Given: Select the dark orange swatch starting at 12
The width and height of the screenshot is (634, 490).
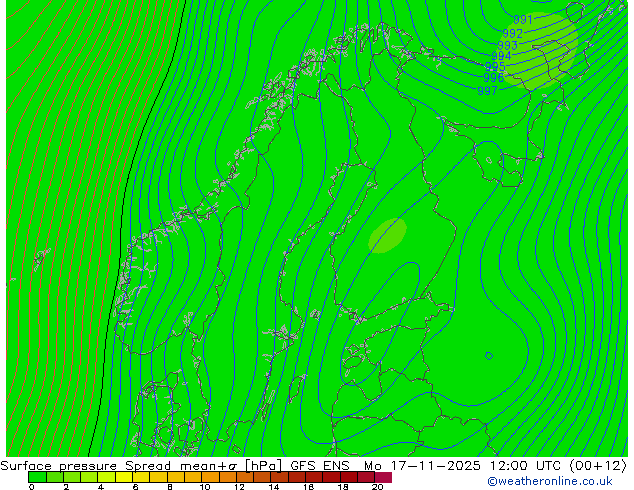Looking at the screenshot, I should [245, 477].
